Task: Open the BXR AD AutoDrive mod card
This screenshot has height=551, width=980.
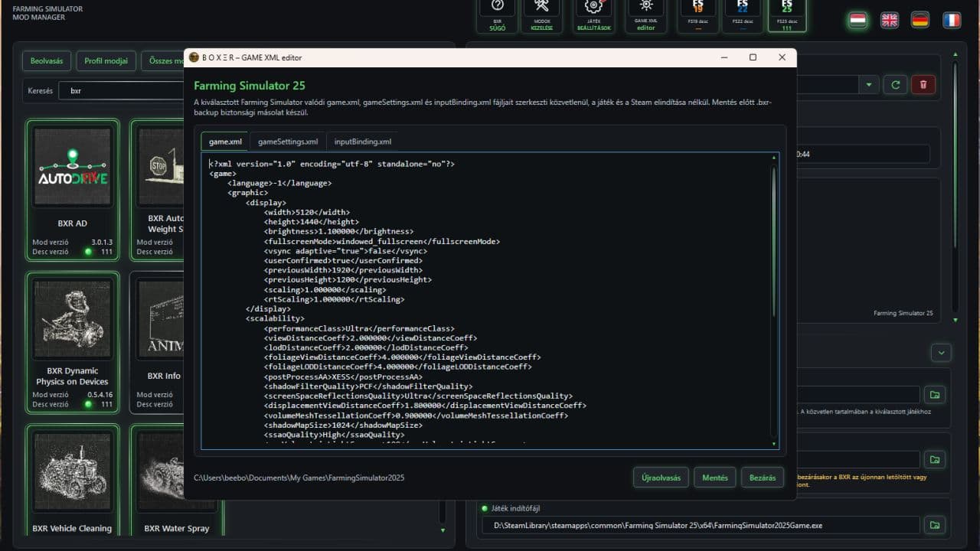Action: point(72,191)
